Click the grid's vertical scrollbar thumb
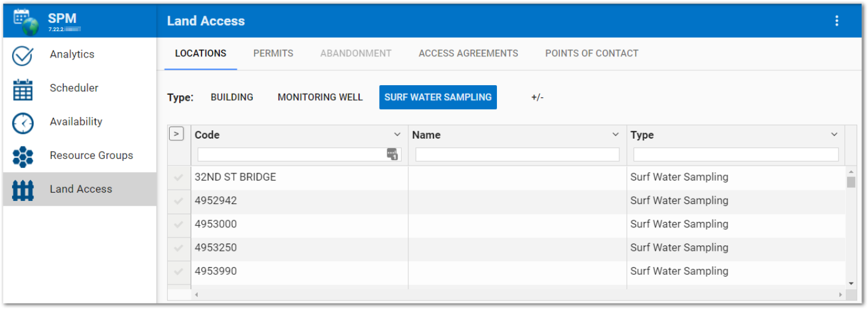This screenshot has height=309, width=868. [851, 182]
